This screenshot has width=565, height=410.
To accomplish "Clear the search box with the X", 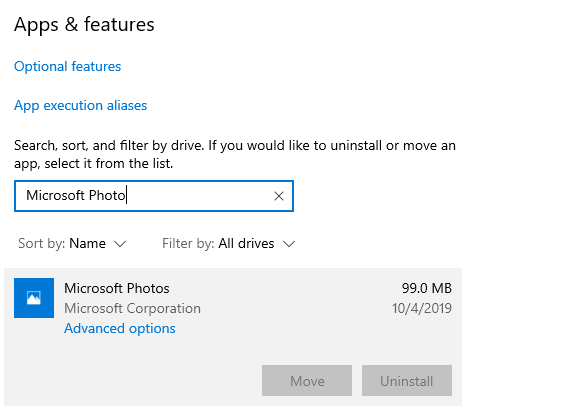I will (279, 196).
